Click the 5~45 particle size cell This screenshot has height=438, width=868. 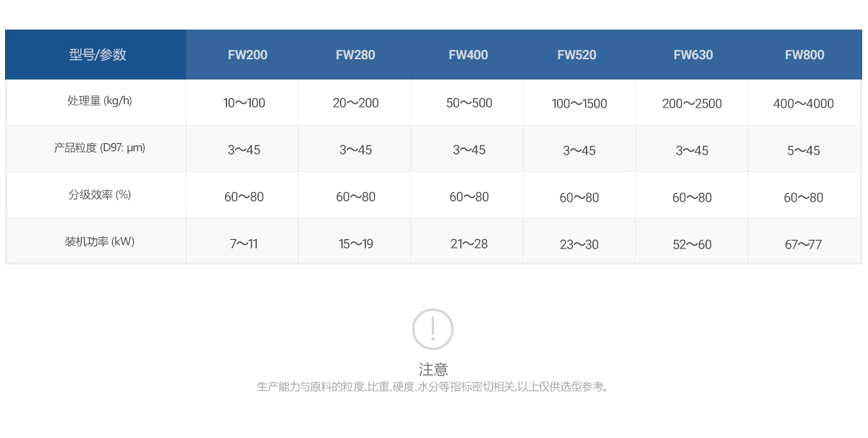(x=804, y=150)
